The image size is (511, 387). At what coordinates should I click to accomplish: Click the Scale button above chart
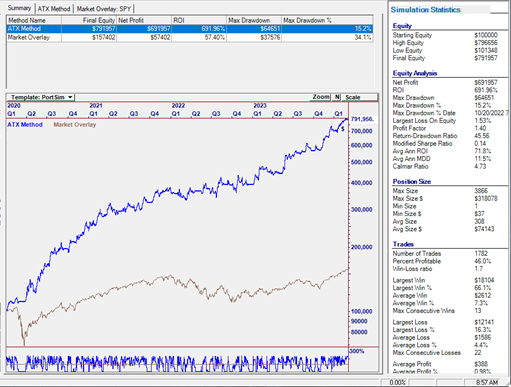(360, 97)
